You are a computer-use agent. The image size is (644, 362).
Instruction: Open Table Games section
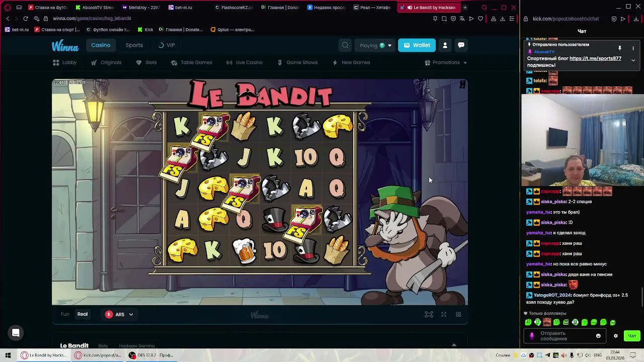[x=191, y=62]
